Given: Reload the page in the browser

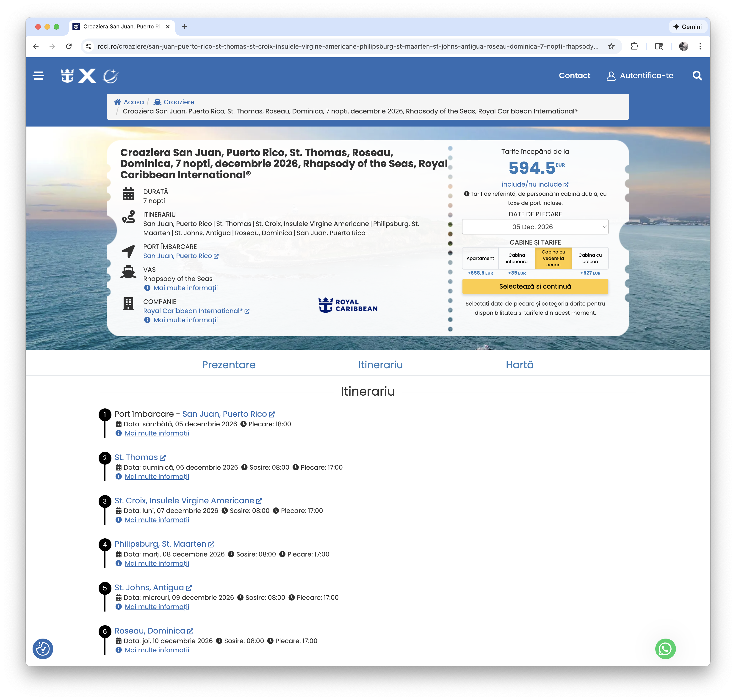Looking at the screenshot, I should (x=69, y=46).
